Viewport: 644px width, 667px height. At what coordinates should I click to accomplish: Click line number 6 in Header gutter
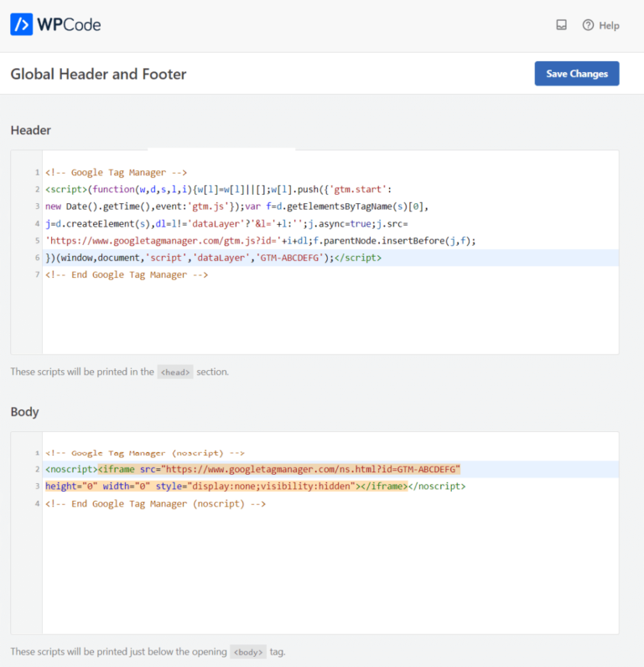coord(37,258)
